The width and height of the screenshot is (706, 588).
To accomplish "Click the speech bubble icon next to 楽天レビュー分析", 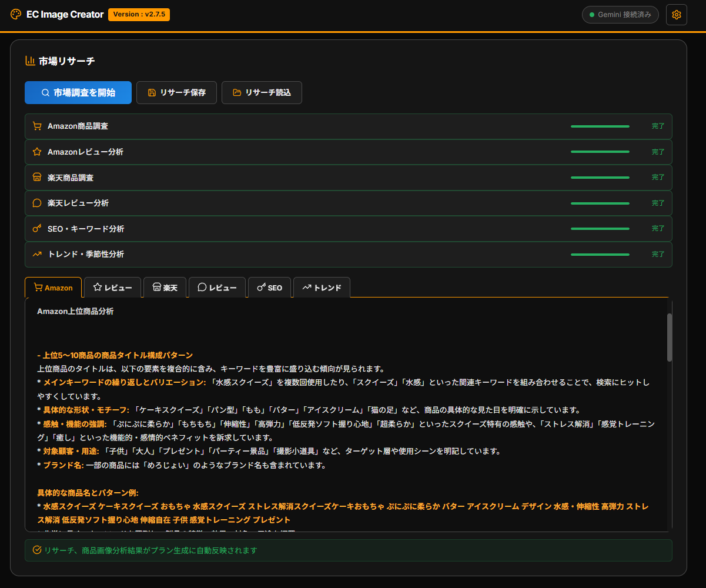I will click(38, 202).
